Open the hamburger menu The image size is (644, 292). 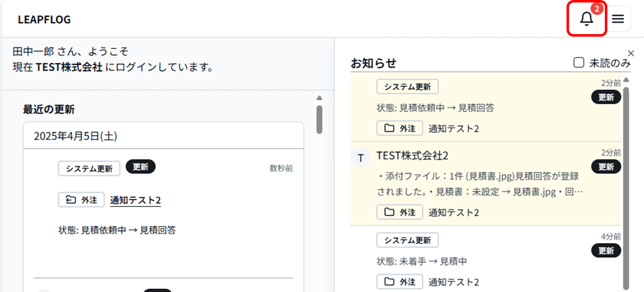coord(618,19)
